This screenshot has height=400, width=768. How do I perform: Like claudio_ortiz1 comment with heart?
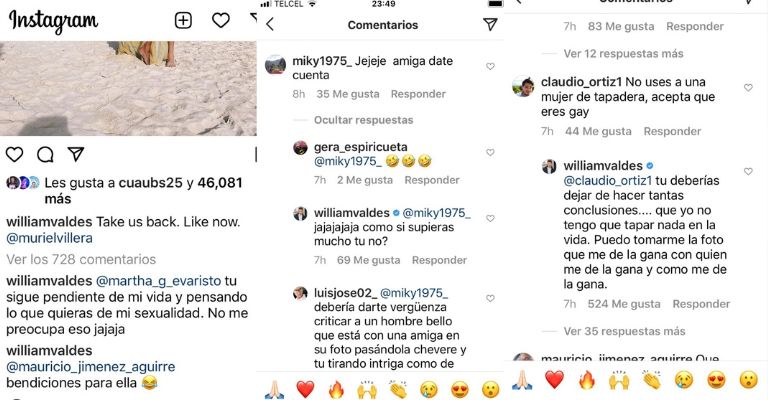click(748, 88)
